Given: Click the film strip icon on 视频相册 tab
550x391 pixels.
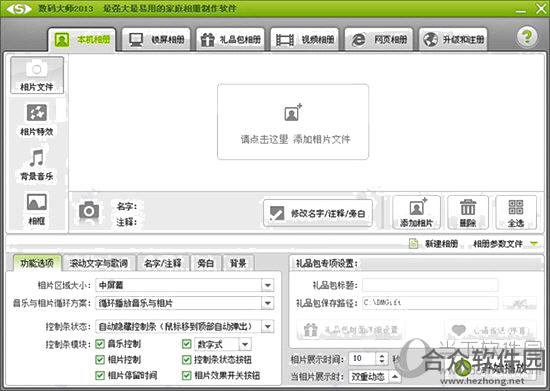Looking at the screenshot, I should [285, 40].
